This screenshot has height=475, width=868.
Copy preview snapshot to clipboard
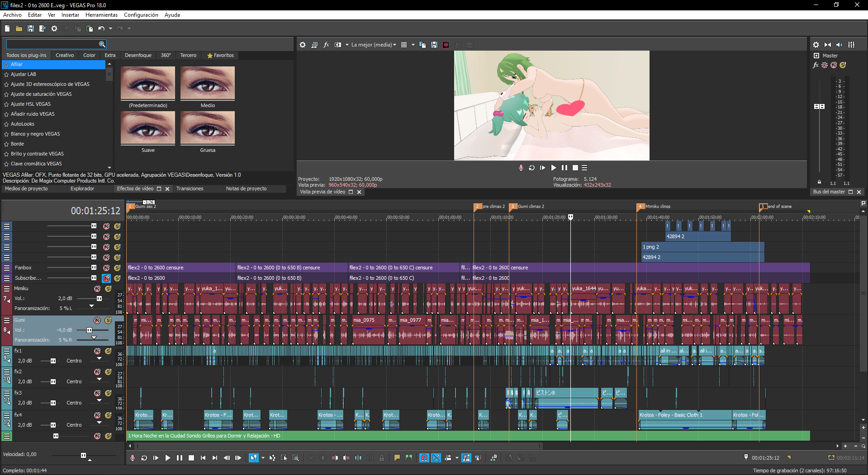coord(422,45)
